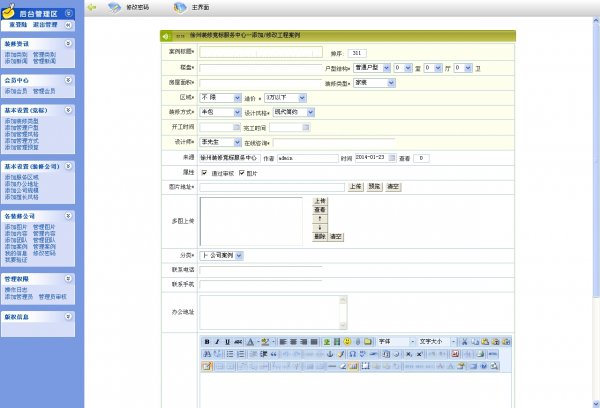The image size is (600, 408).
Task: Open 管理案例 in the sidebar
Action: (x=44, y=246)
